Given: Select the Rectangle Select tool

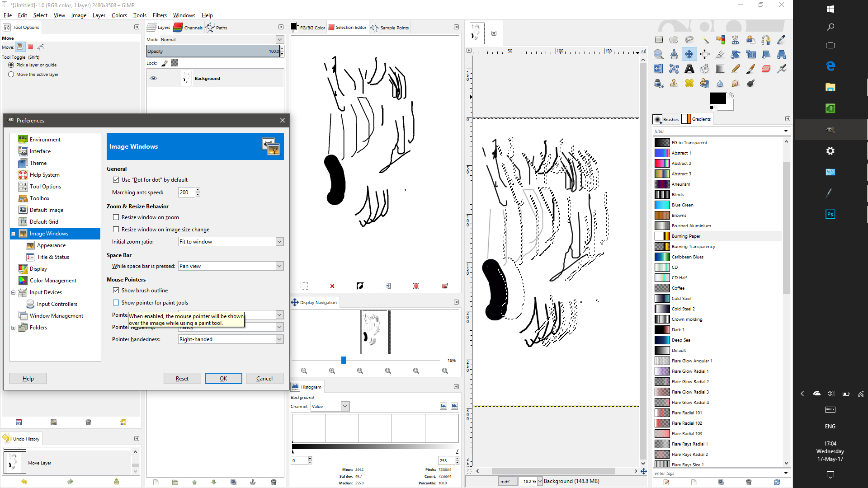Looking at the screenshot, I should point(659,40).
